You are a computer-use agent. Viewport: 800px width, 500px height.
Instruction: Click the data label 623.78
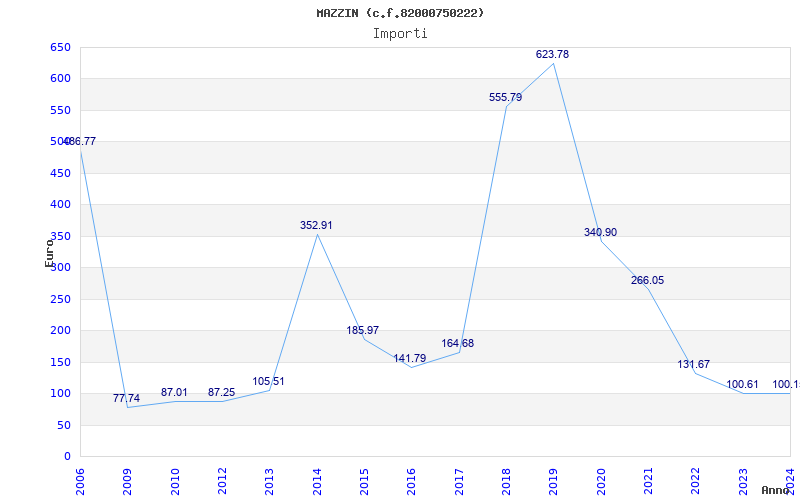(552, 54)
